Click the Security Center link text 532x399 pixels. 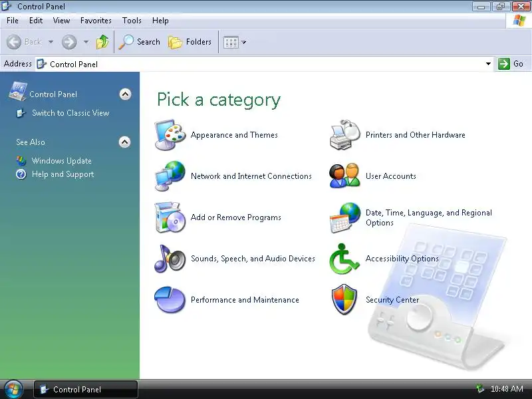(x=392, y=300)
